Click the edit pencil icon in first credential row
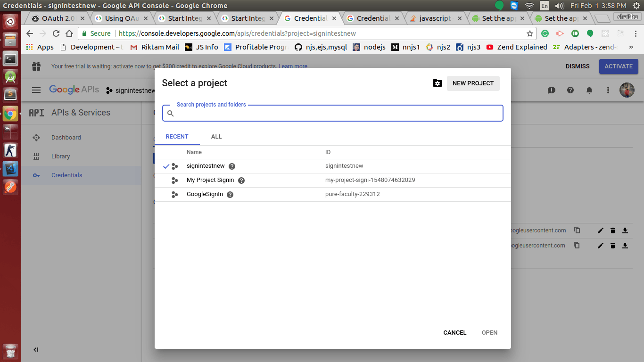Viewport: 644px width, 362px height. tap(600, 230)
